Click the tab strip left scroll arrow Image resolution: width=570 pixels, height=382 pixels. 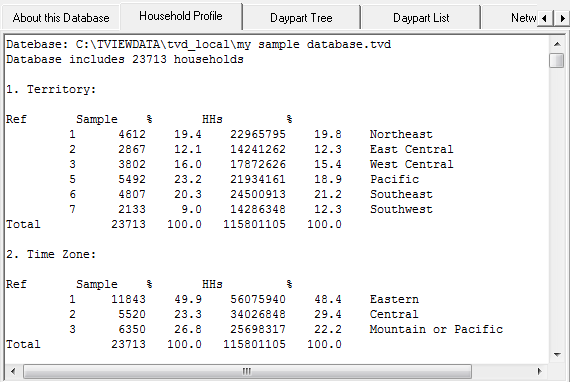[x=544, y=18]
